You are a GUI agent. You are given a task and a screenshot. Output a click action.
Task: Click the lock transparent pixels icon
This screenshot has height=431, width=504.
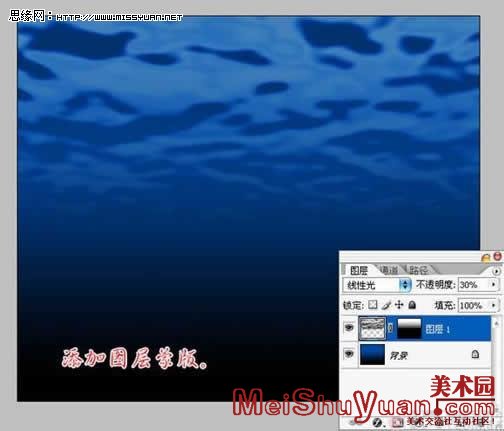tap(373, 305)
